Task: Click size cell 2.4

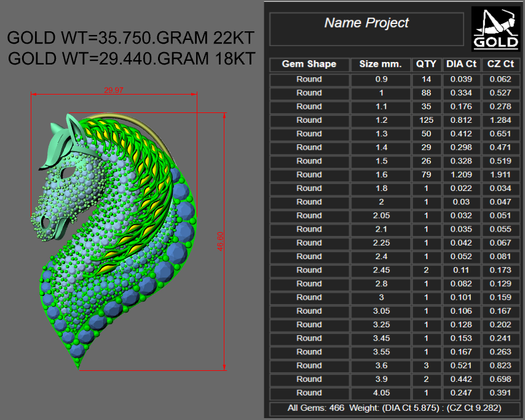Action: coord(381,257)
